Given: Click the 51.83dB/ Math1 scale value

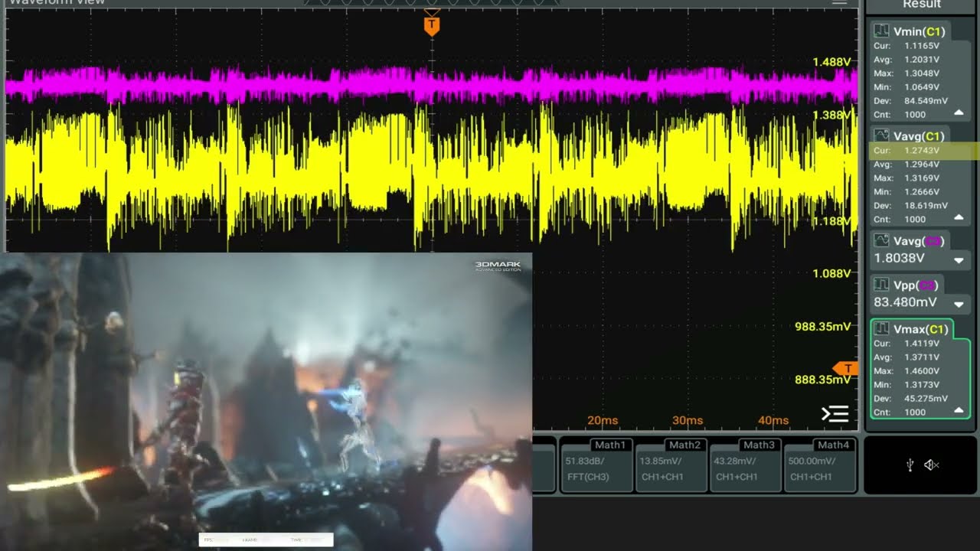Looking at the screenshot, I should tap(583, 461).
